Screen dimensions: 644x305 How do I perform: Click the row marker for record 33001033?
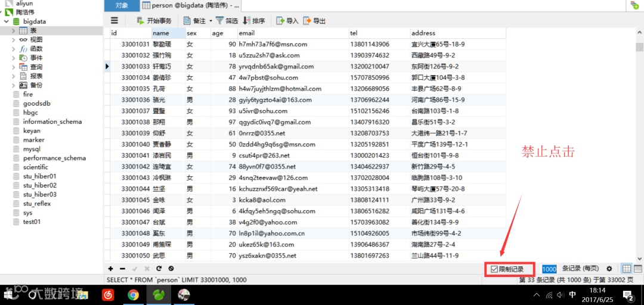click(107, 66)
